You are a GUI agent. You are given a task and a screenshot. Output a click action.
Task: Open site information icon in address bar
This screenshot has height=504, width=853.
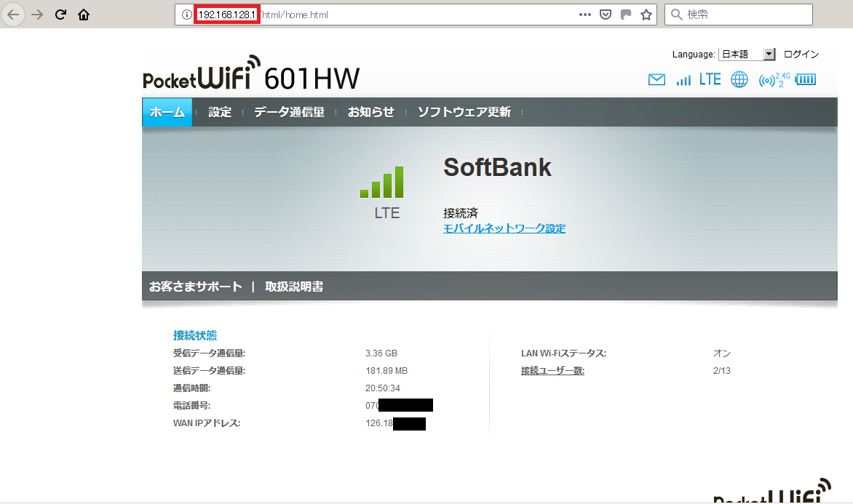click(x=186, y=15)
